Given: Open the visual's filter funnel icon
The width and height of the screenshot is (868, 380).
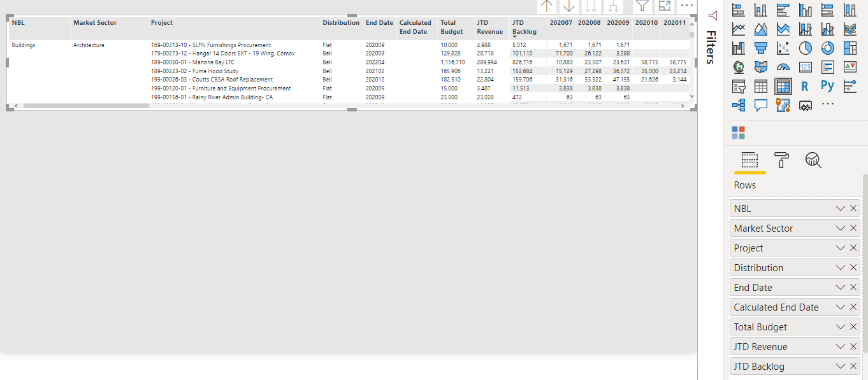Looking at the screenshot, I should tap(642, 6).
